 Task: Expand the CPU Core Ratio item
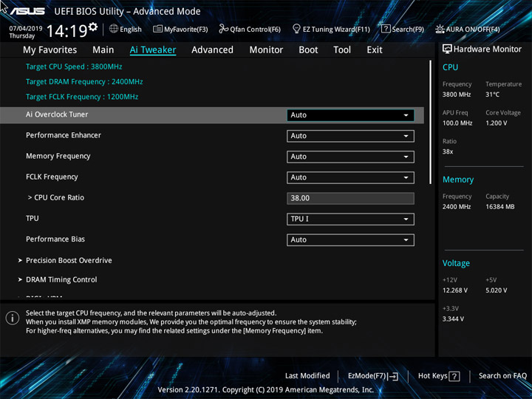coord(56,197)
